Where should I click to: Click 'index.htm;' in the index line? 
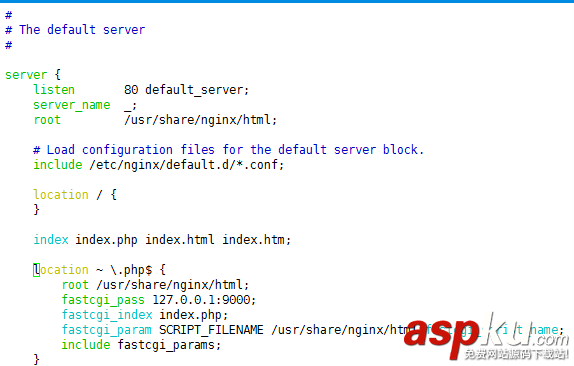pyautogui.click(x=257, y=240)
